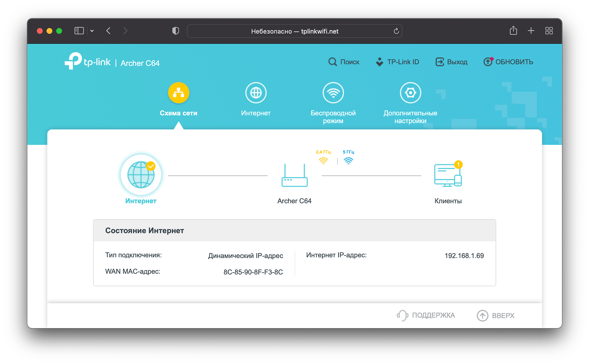Image resolution: width=589 pixels, height=364 pixels.
Task: Select the Archer C64 router icon
Action: [294, 176]
